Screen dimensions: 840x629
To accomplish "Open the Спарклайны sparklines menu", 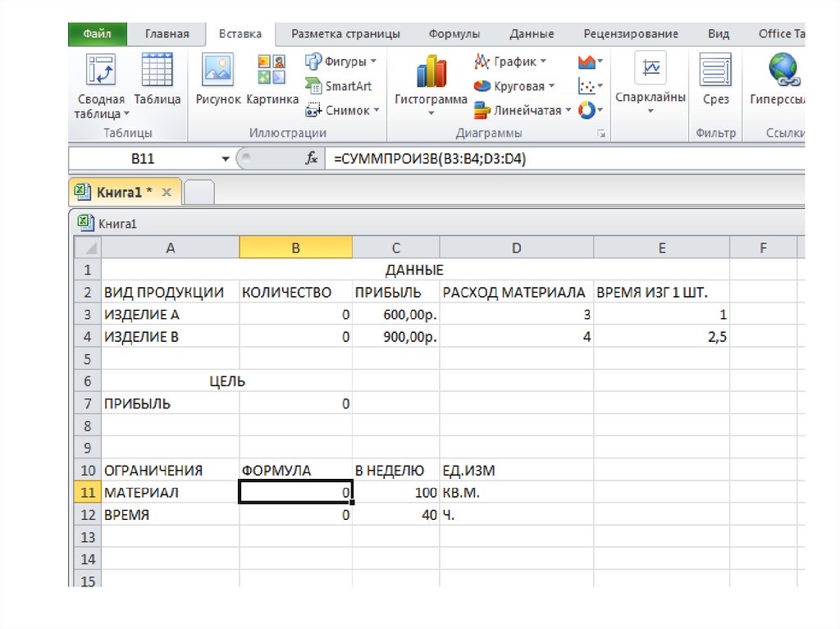I will (651, 83).
